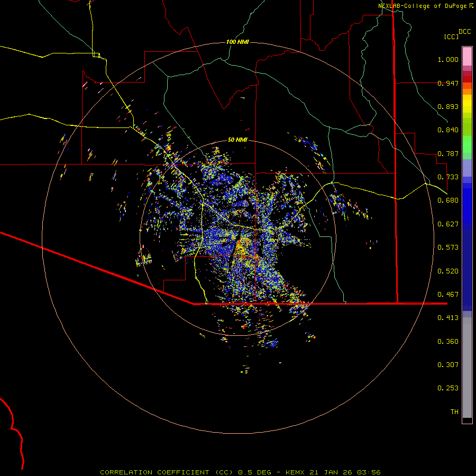
Task: Select the 0.680 scale label
Action: 448,200
